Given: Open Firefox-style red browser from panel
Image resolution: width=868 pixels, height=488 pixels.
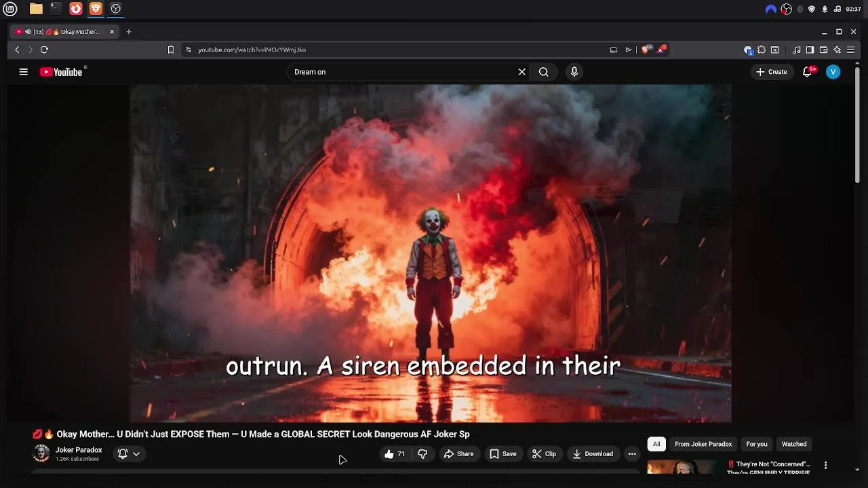Looking at the screenshot, I should tap(76, 9).
